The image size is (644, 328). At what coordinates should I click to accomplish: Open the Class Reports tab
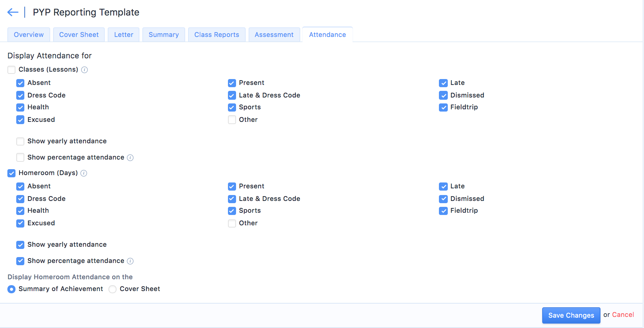click(217, 35)
